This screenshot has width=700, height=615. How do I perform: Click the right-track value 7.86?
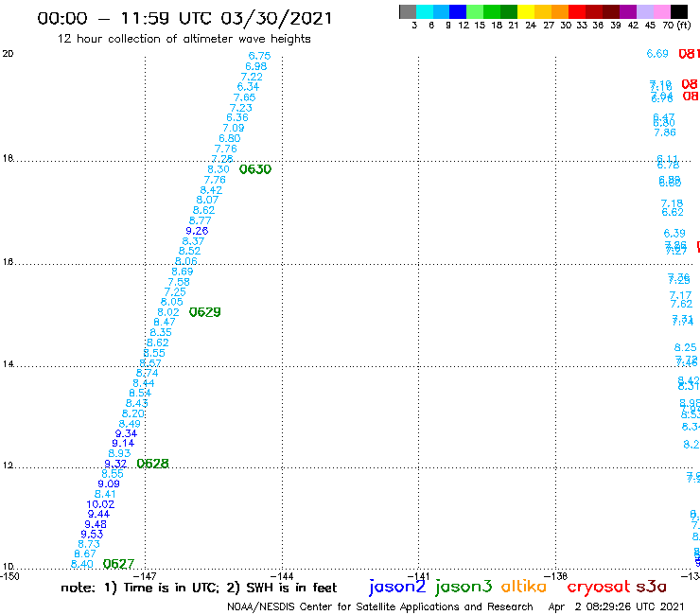click(x=665, y=132)
